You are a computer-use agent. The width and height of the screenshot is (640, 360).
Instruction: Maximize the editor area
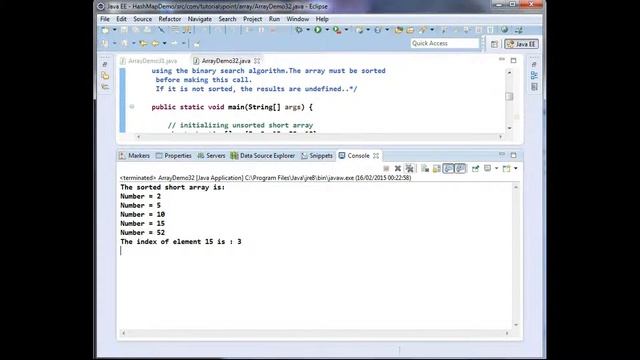513,60
